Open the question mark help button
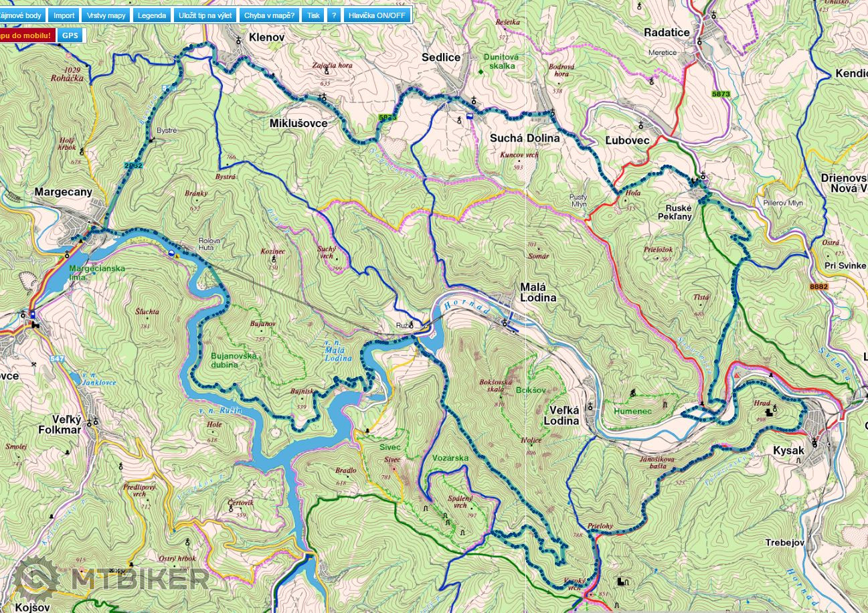The width and height of the screenshot is (868, 613). click(334, 15)
